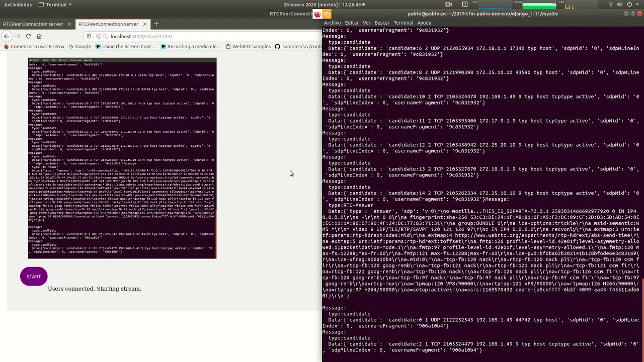Reload the localhost page

(x=29, y=36)
